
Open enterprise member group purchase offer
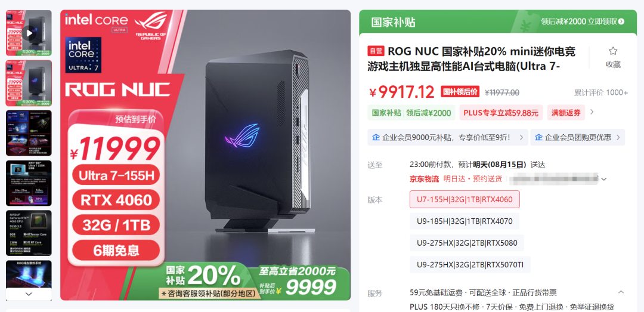tap(577, 137)
